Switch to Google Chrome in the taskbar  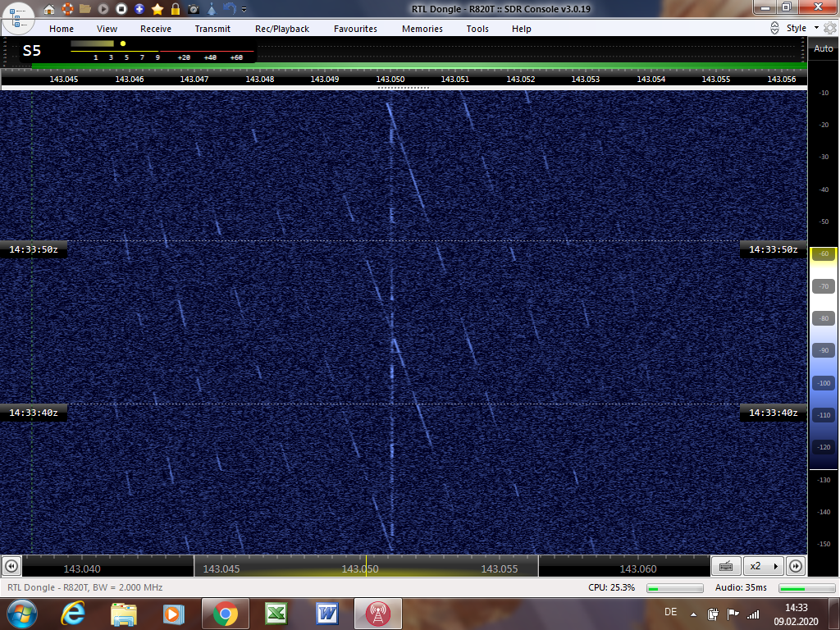pos(225,614)
